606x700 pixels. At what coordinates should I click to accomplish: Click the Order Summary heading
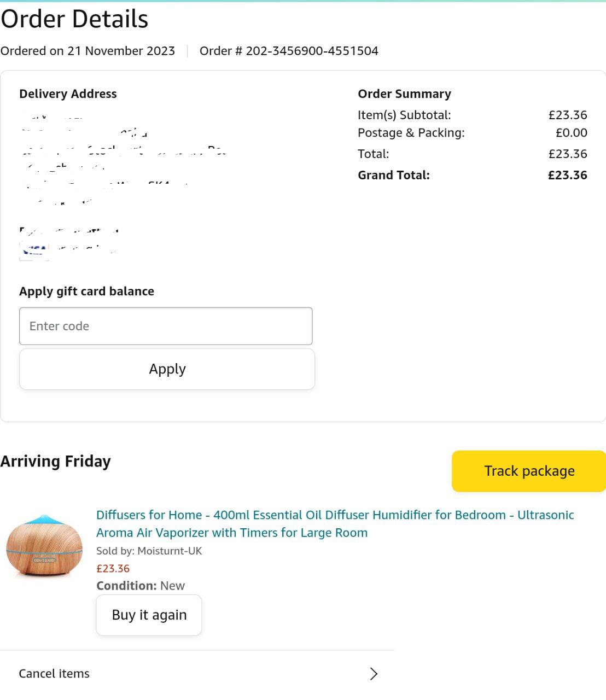pos(404,94)
